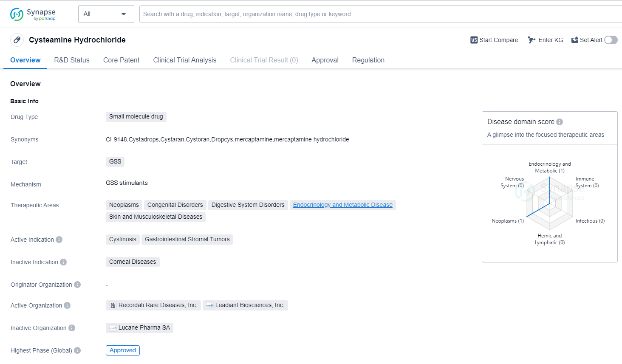Click info icon beside Active Indication
Image resolution: width=622 pixels, height=364 pixels.
[x=59, y=240]
